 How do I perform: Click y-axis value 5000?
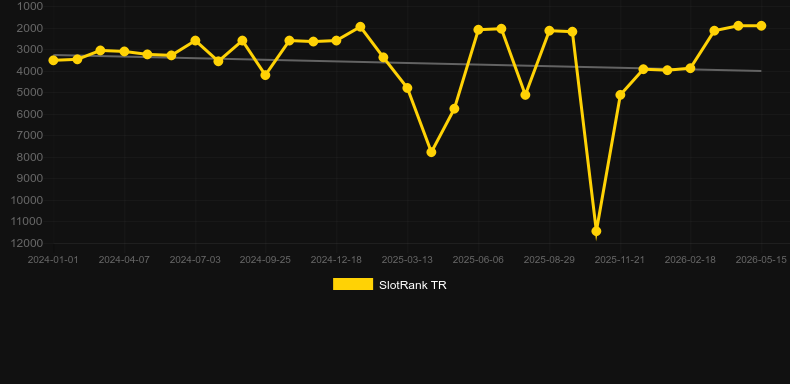(30, 92)
